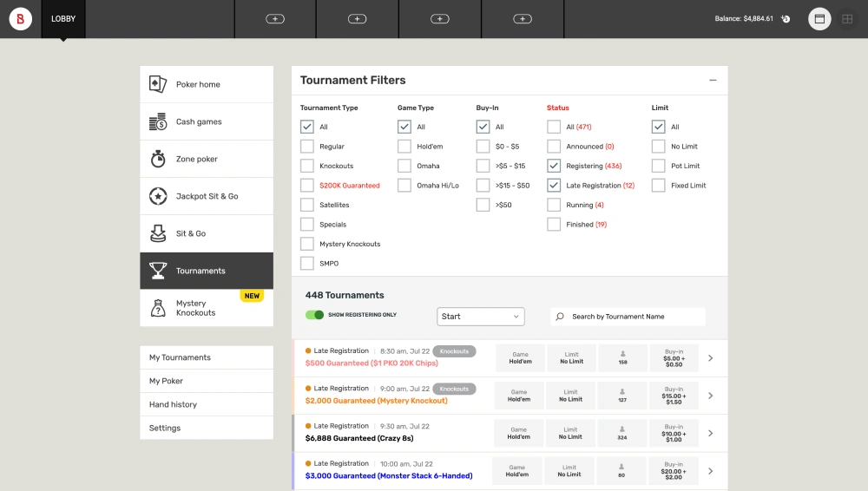This screenshot has height=491, width=868.
Task: Click Knockouts tag on $500 Guaranteed row
Action: 454,351
